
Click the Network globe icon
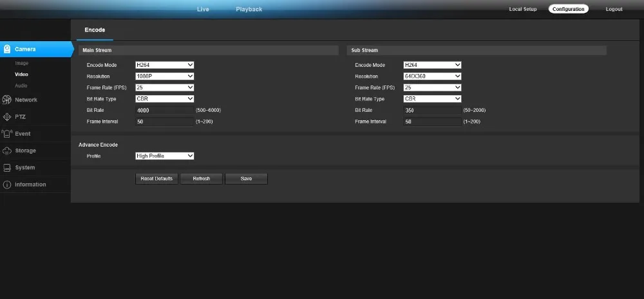(x=6, y=100)
